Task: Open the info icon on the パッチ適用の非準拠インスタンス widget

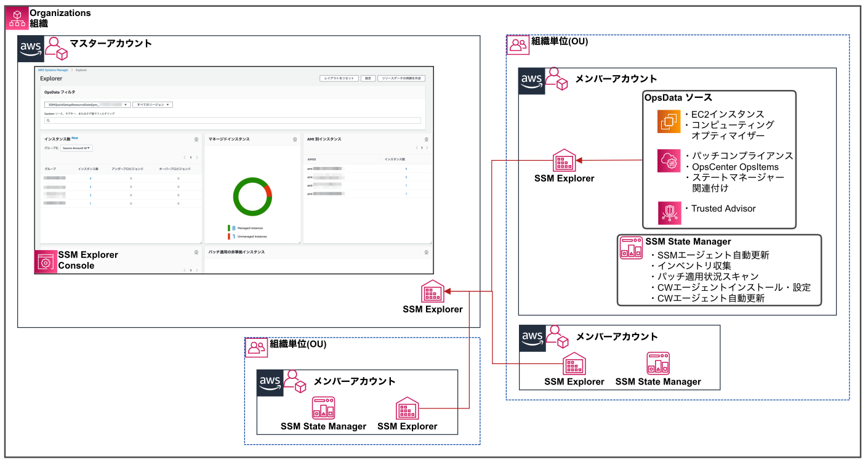Action: [x=426, y=252]
